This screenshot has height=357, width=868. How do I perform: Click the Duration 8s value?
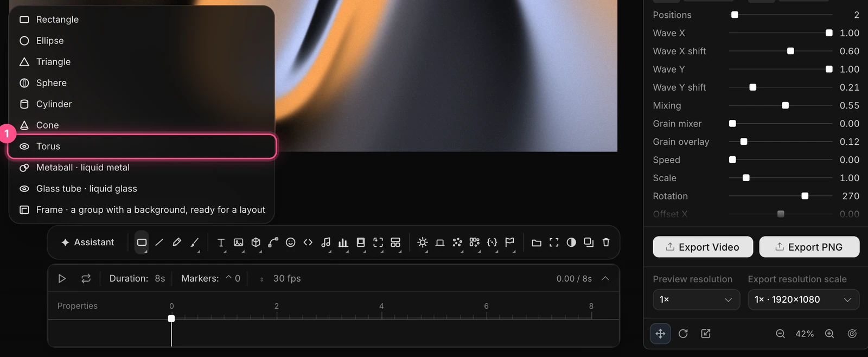pos(160,278)
